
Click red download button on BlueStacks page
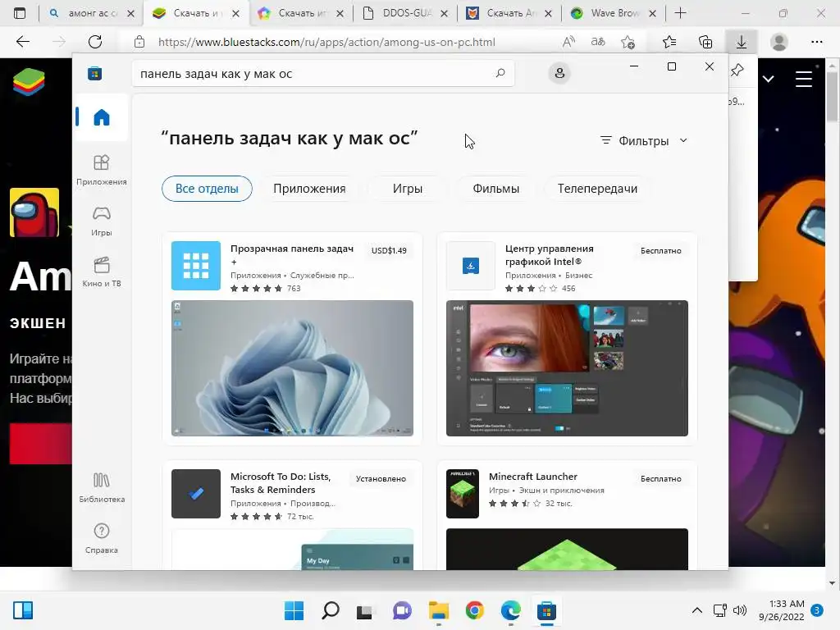[x=41, y=444]
